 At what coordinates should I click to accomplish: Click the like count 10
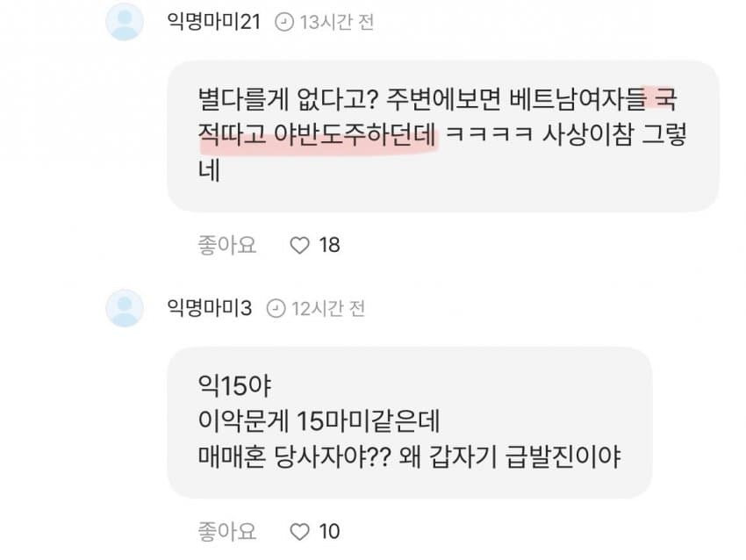tap(329, 531)
